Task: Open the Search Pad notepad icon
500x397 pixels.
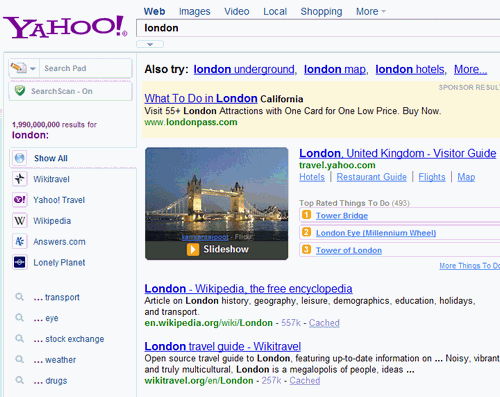Action: 18,68
